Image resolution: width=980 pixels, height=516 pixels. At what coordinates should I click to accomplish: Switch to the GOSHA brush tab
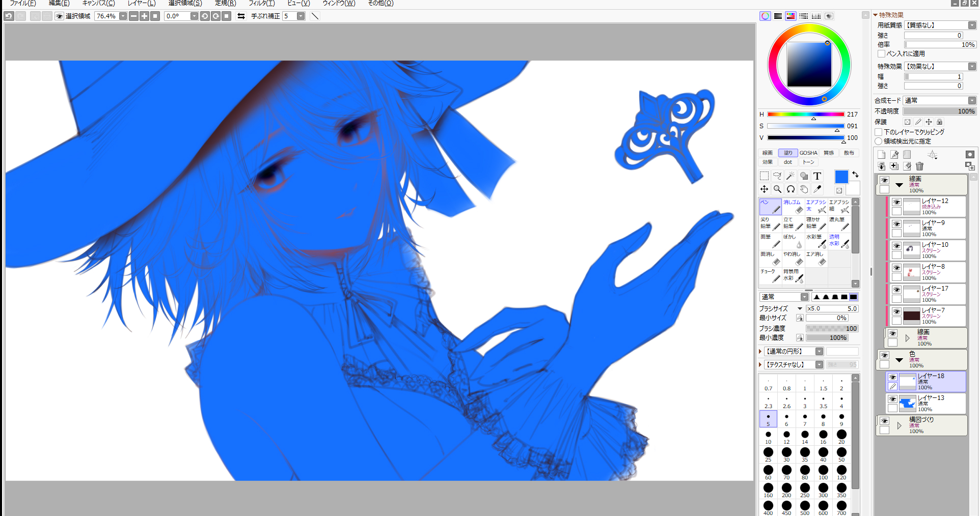(x=808, y=153)
